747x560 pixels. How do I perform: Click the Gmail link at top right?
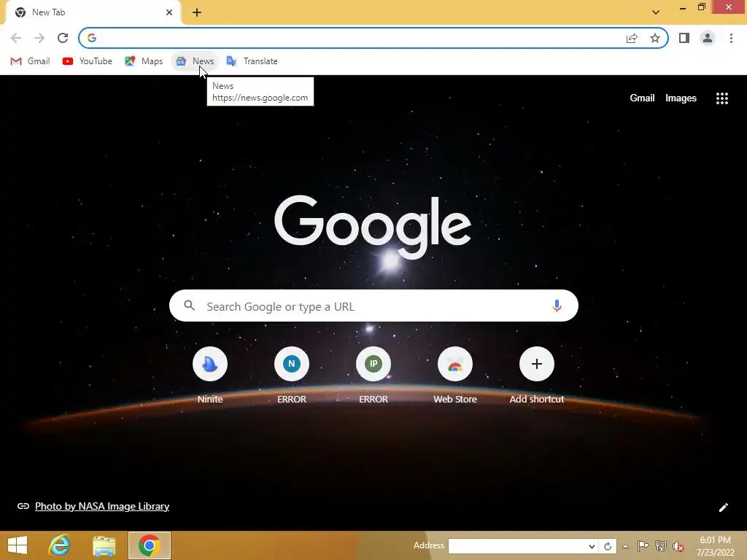pos(642,98)
